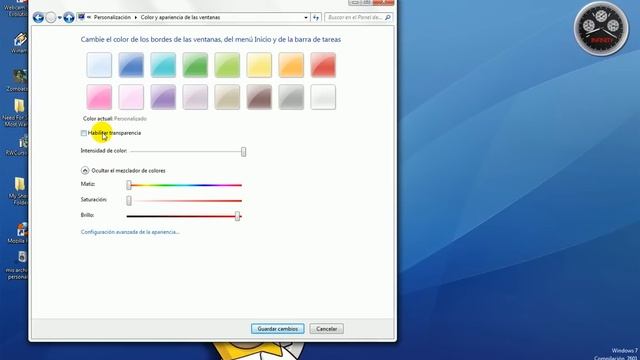The image size is (640, 360).
Task: Pick the beige tan color swatch
Action: point(227,97)
